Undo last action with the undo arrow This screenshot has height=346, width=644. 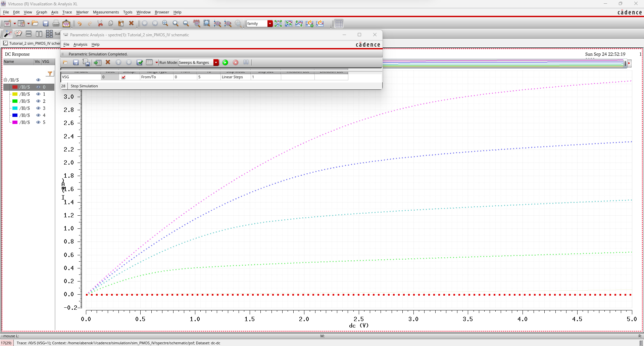(79, 24)
